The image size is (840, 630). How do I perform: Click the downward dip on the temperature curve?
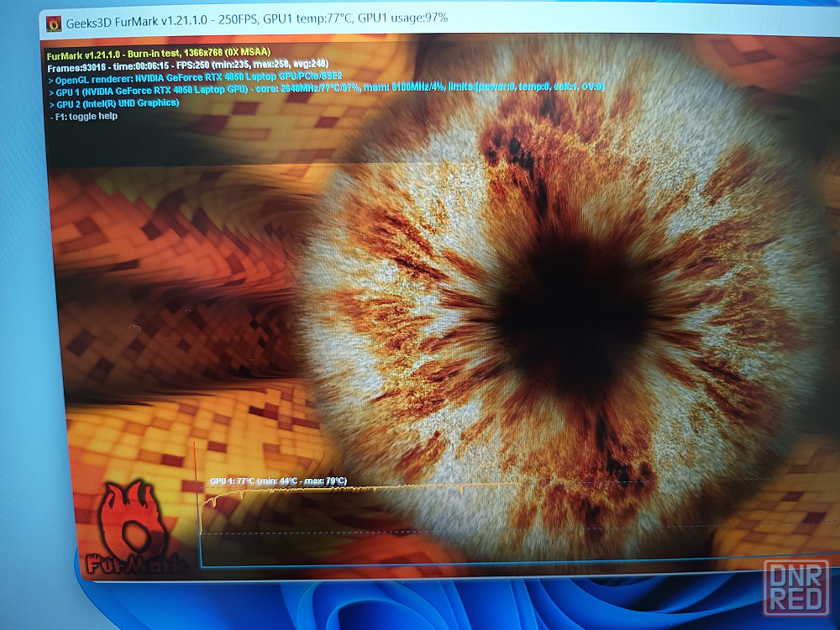pos(461,490)
